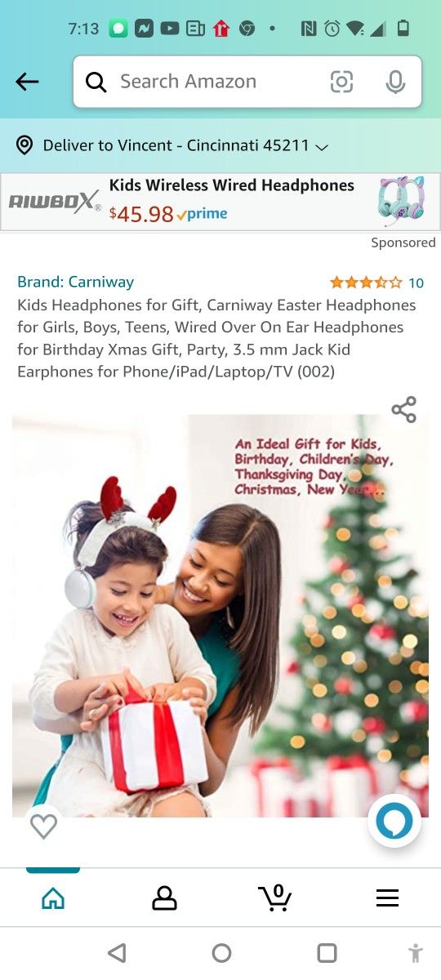Tap the microphone voice search icon
This screenshot has height=980, width=441.
pos(395,82)
